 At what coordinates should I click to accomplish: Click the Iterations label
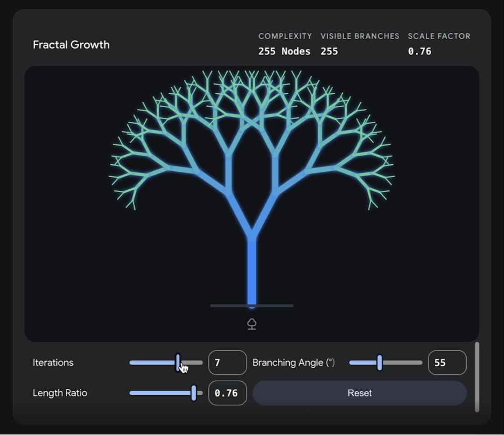pyautogui.click(x=53, y=363)
